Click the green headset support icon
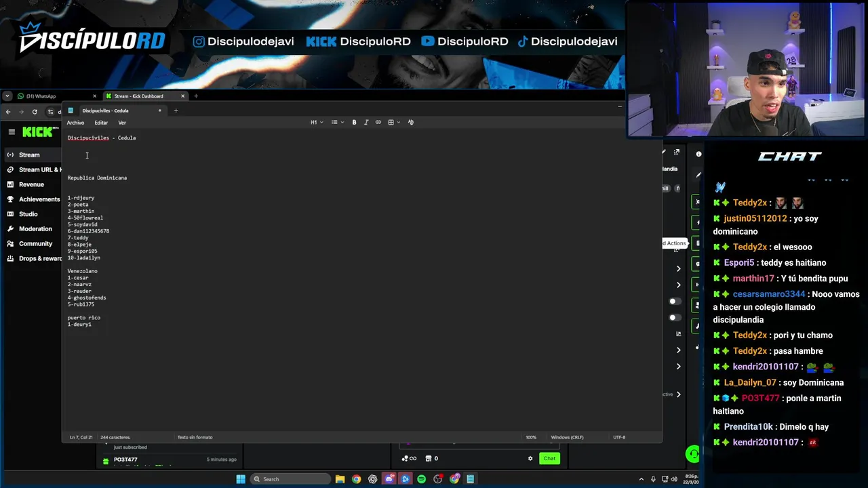 (x=692, y=455)
